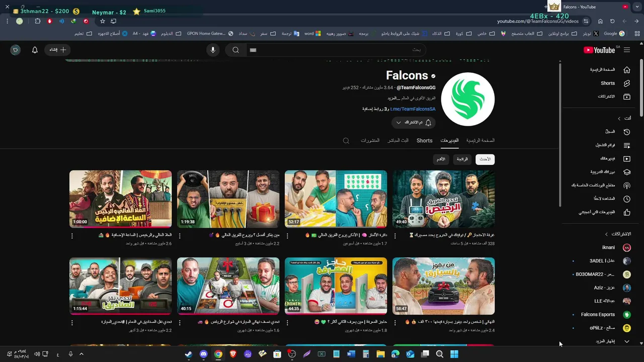The height and width of the screenshot is (362, 644).
Task: Switch to Live (البث المباشر) tab
Action: [398, 140]
